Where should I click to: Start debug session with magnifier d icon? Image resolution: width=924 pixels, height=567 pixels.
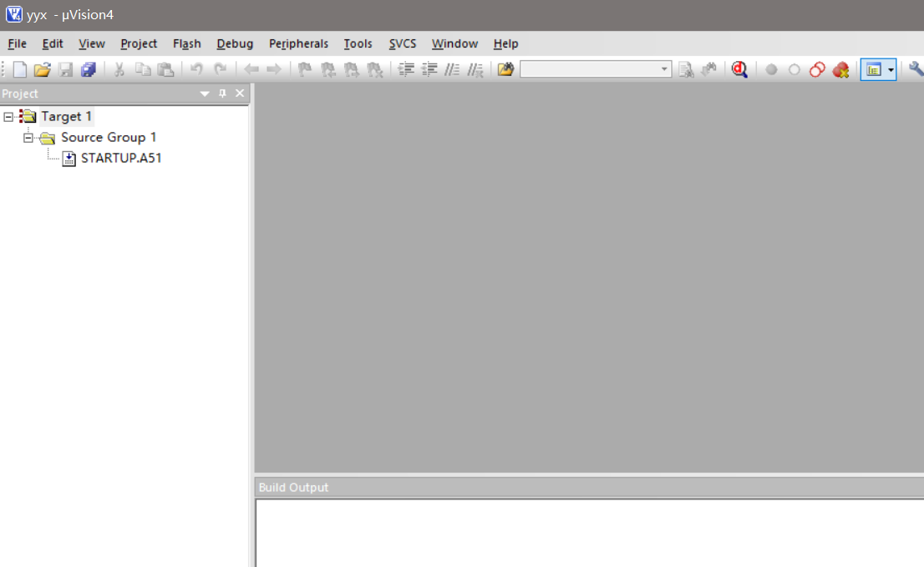tap(739, 69)
